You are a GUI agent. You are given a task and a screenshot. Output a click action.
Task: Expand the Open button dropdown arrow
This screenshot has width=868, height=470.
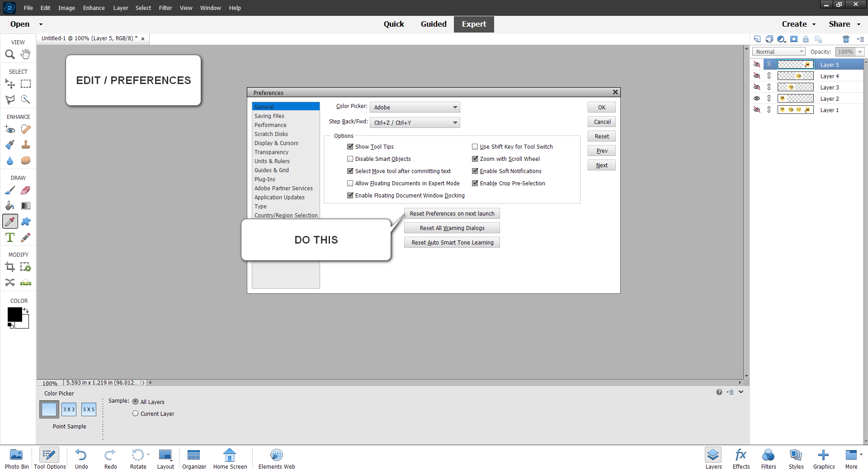pyautogui.click(x=40, y=24)
